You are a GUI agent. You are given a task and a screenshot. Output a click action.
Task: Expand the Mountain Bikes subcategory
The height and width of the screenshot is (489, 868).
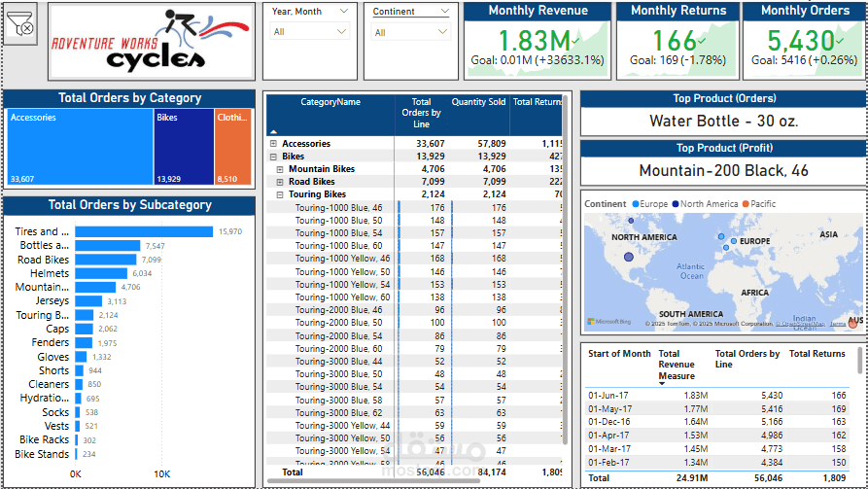(x=280, y=169)
